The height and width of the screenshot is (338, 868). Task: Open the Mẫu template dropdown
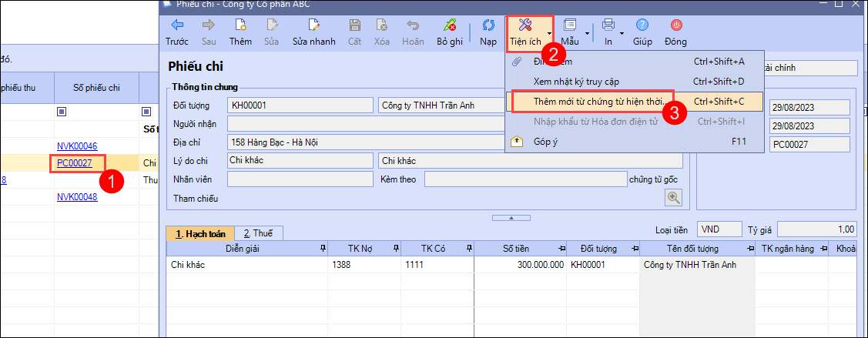[588, 33]
